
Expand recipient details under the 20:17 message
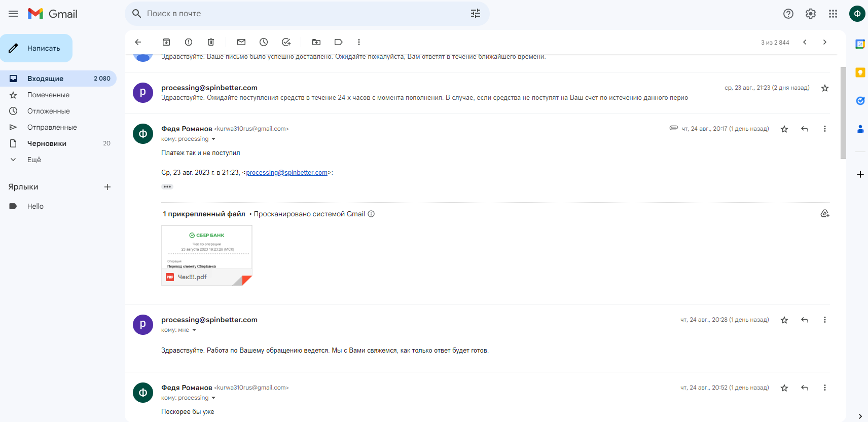click(x=213, y=139)
